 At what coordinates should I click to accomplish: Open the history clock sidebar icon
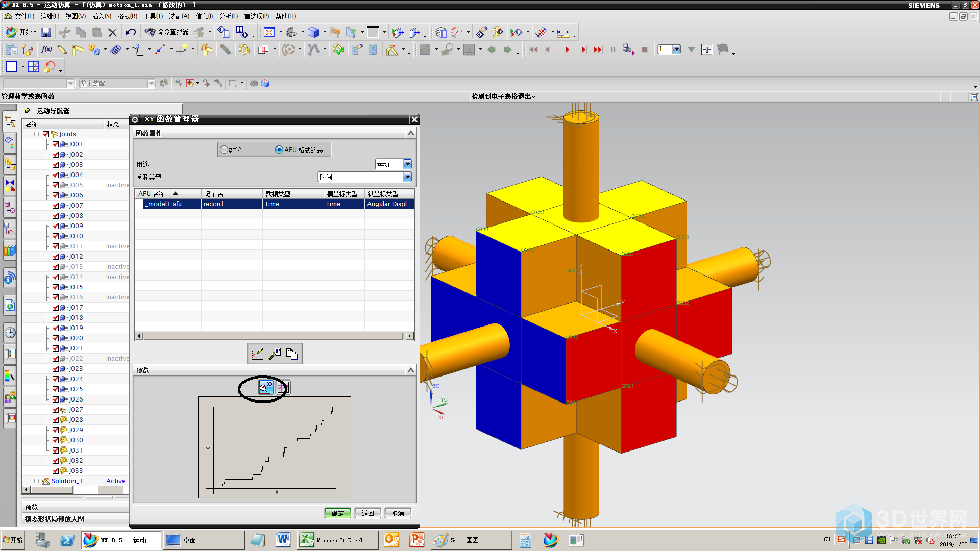click(10, 333)
